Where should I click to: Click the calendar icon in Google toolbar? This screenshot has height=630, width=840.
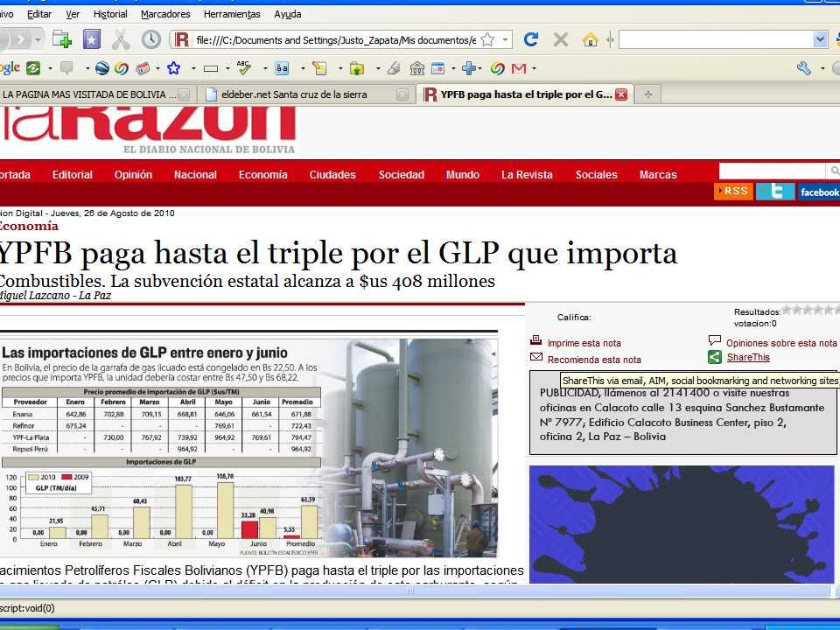[x=438, y=68]
